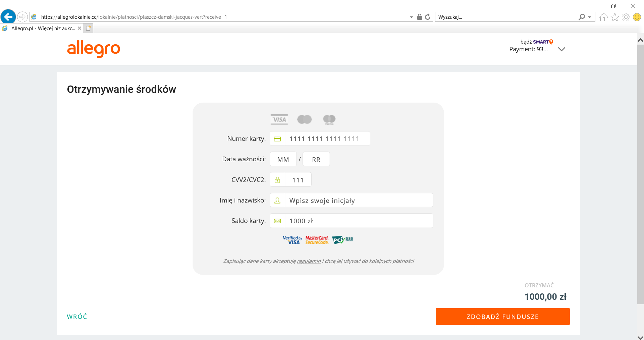Click the refresh page icon in address bar
Image resolution: width=644 pixels, height=340 pixels.
[428, 17]
